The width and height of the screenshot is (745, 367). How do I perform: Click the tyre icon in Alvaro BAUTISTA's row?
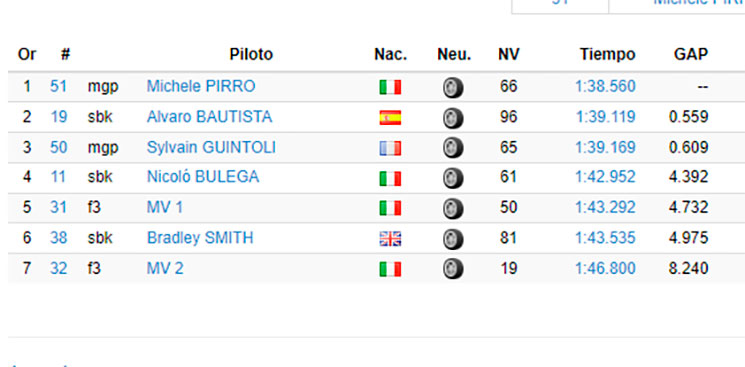(x=453, y=118)
